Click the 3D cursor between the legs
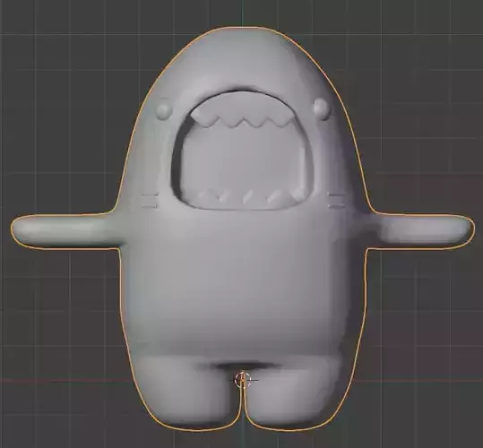Viewport: 483px width, 448px height. [x=243, y=380]
